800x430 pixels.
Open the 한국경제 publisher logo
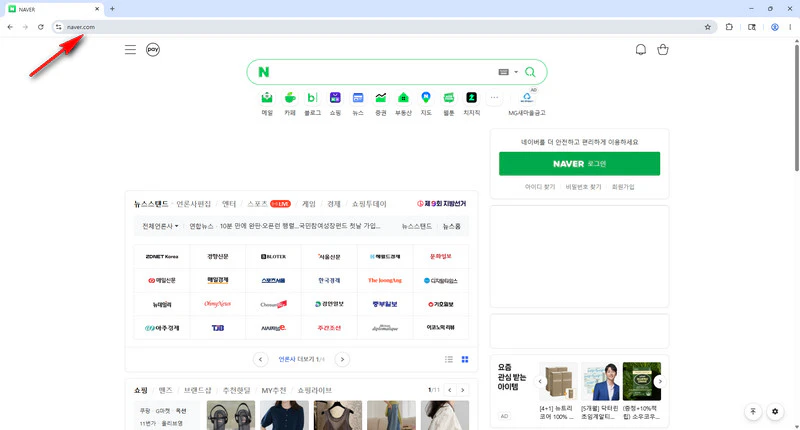point(329,281)
